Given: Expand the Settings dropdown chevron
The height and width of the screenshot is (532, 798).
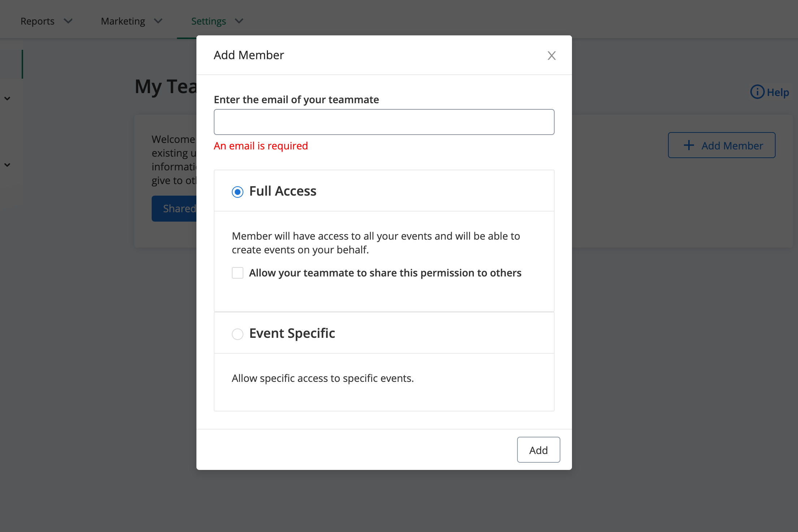Looking at the screenshot, I should (x=239, y=21).
